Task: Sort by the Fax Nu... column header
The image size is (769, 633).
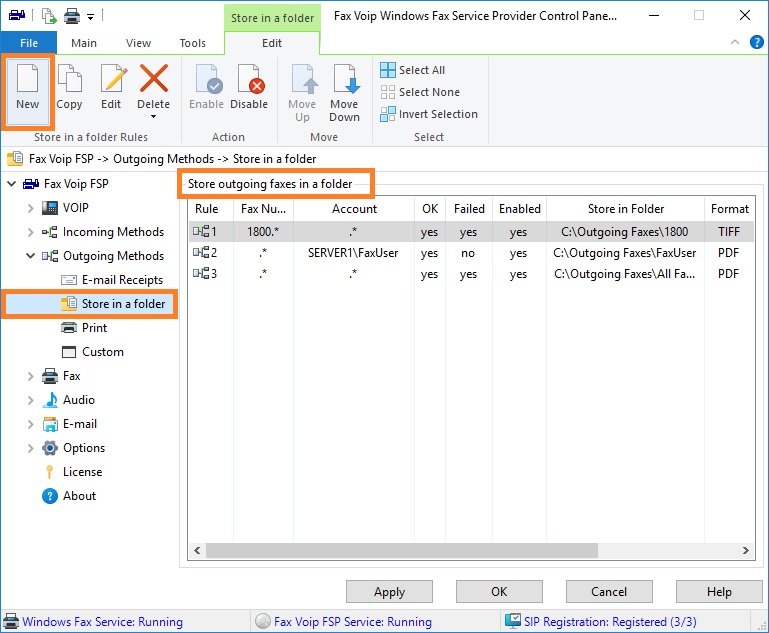Action: (x=263, y=209)
